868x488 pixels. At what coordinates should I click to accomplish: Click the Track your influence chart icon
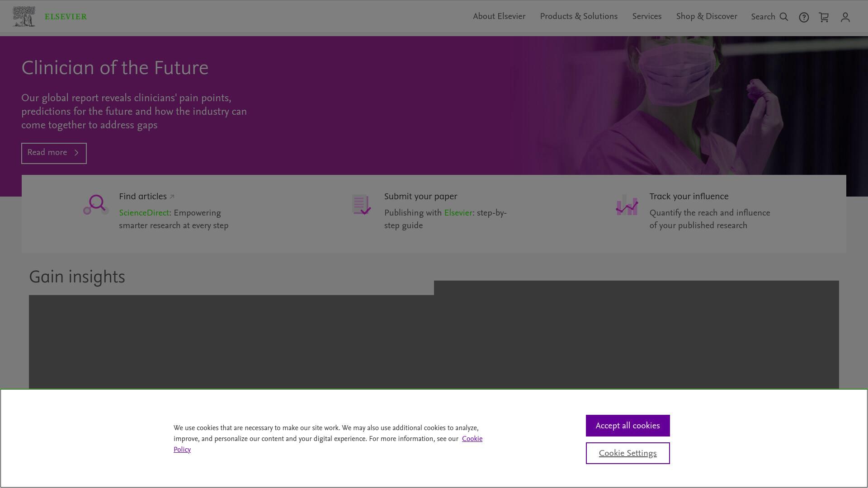(627, 205)
